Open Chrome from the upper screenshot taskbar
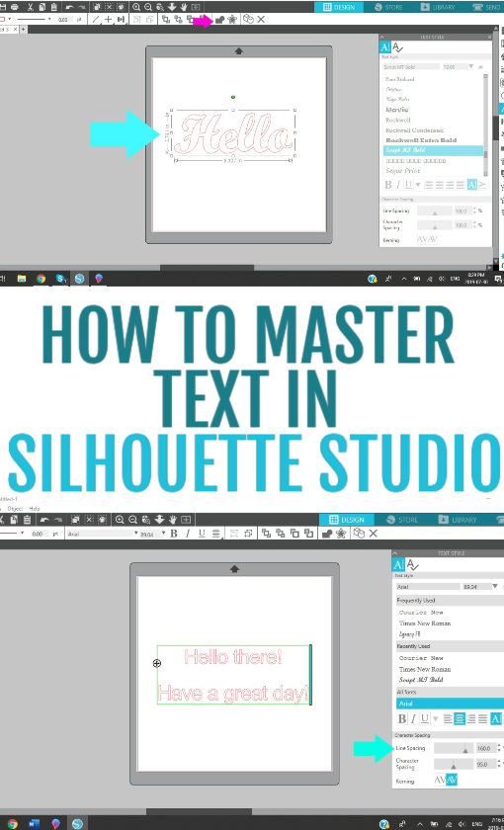This screenshot has width=504, height=830. (x=41, y=279)
